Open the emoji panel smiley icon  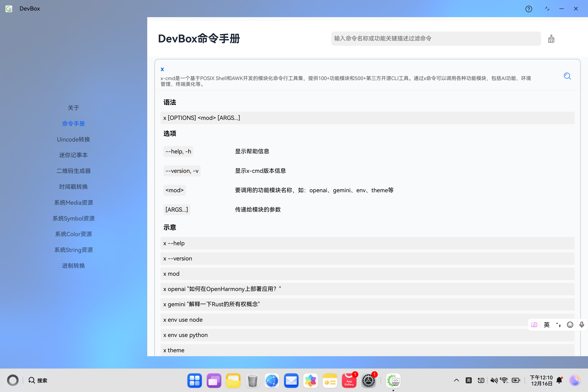click(570, 325)
